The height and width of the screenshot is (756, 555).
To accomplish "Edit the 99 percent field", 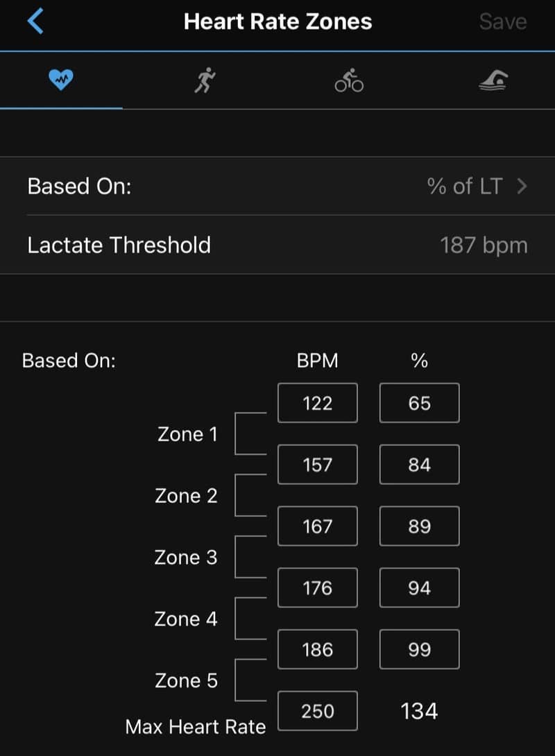I will 420,649.
